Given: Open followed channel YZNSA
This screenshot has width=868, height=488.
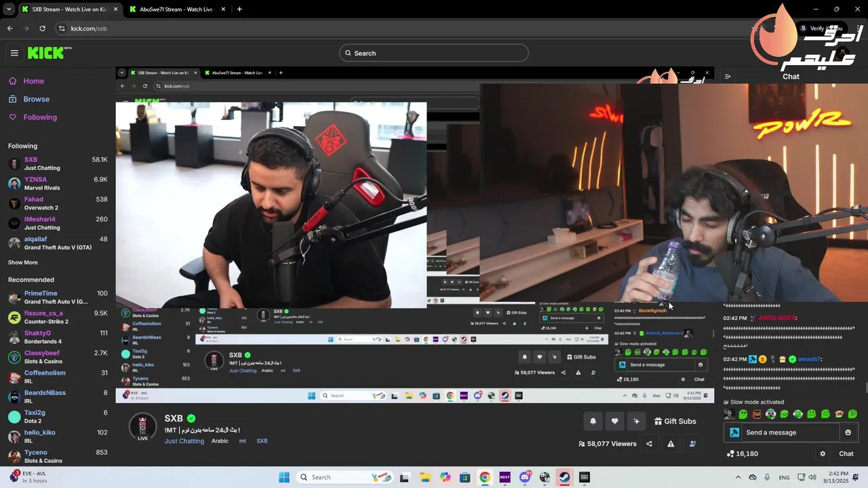Looking at the screenshot, I should click(58, 184).
